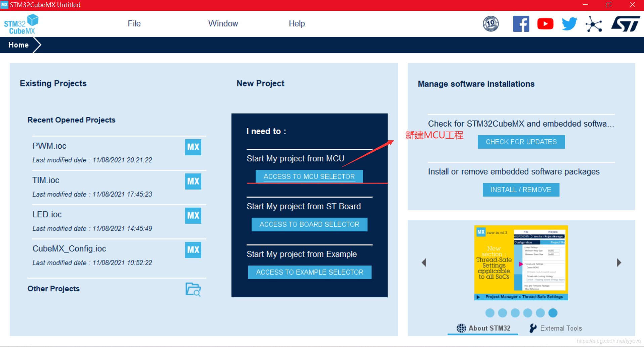Open the Window menu
The image size is (644, 347).
[x=223, y=23]
